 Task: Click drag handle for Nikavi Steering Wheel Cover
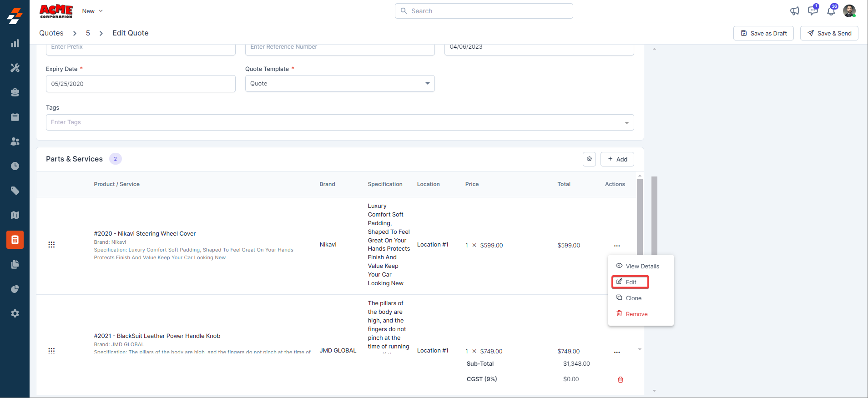(51, 245)
